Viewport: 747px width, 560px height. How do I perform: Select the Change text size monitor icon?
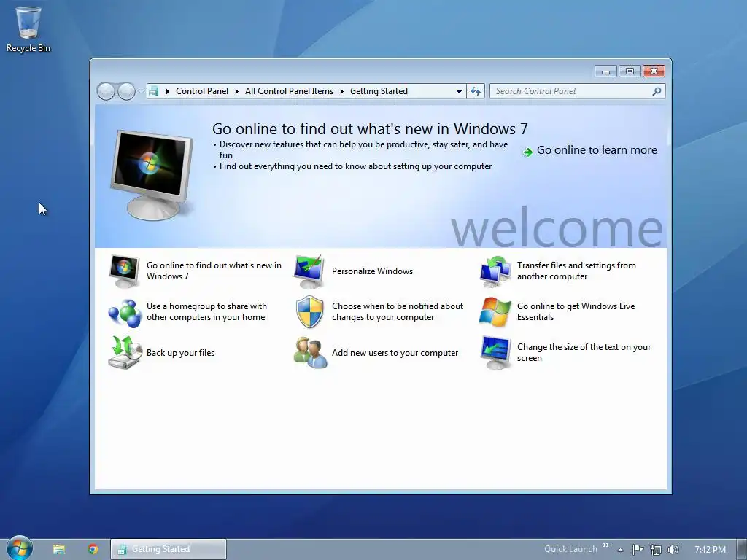tap(495, 352)
